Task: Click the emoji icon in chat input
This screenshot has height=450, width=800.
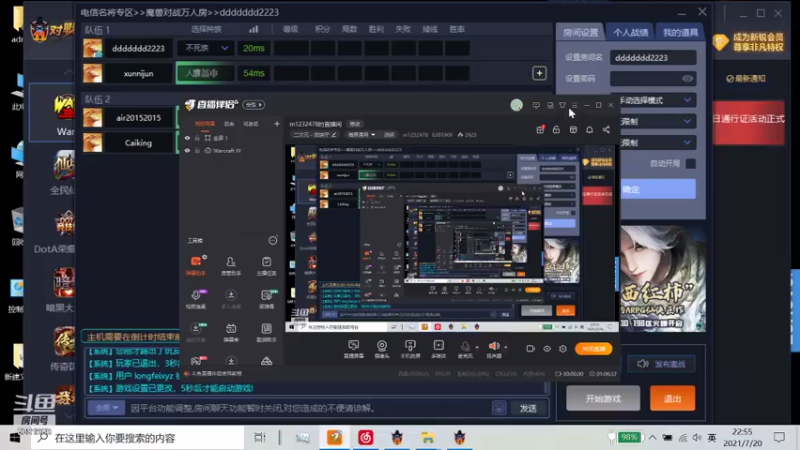Action: click(x=499, y=408)
